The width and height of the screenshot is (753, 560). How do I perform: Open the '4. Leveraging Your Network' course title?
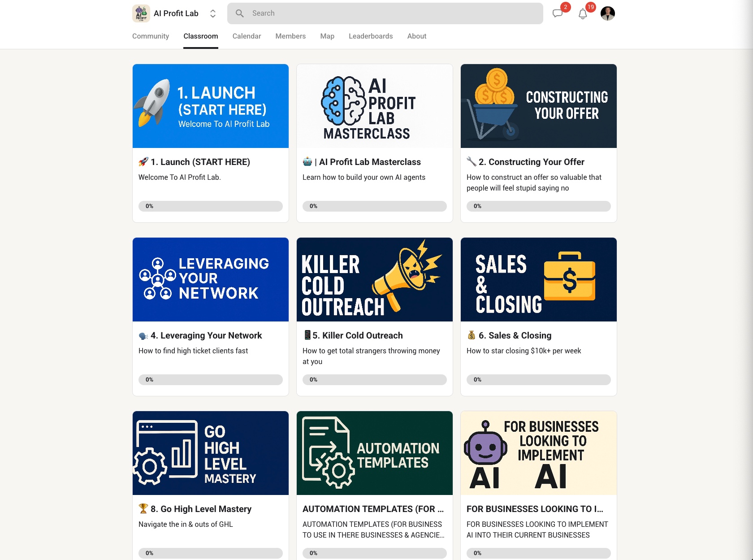click(x=206, y=335)
